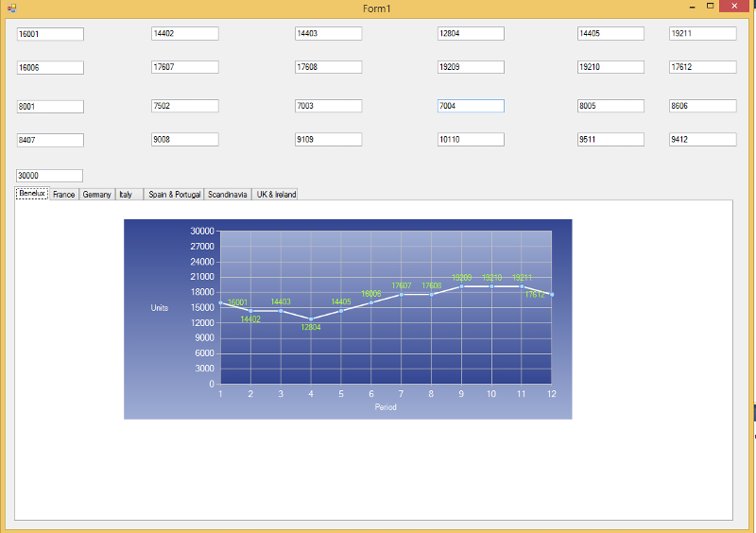Click the text field showing 8606
Screen dimensions: 756x533
[702, 106]
